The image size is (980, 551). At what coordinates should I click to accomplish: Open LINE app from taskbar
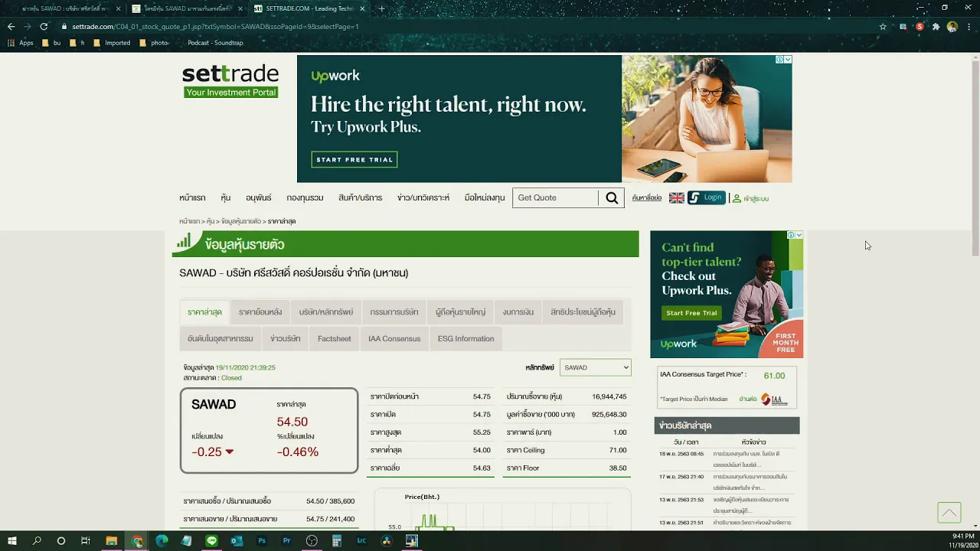tap(212, 540)
